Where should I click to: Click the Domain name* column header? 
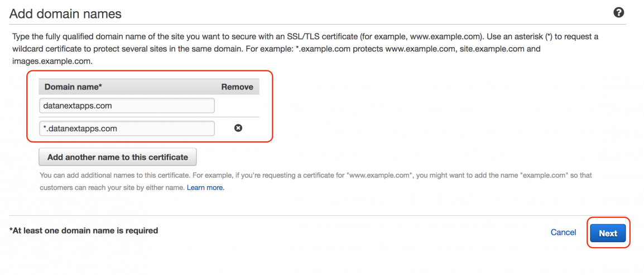pos(73,87)
